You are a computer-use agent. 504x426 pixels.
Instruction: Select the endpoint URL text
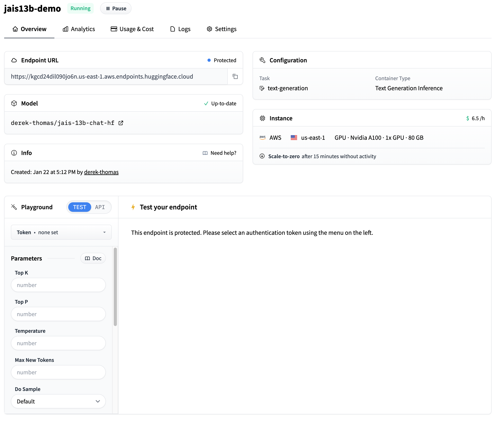tap(102, 77)
